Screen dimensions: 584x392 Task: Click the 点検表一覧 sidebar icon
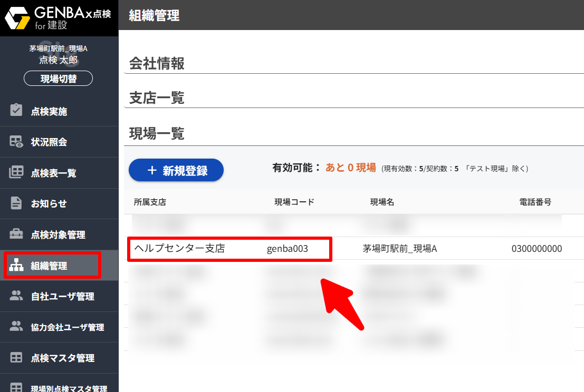coord(16,172)
